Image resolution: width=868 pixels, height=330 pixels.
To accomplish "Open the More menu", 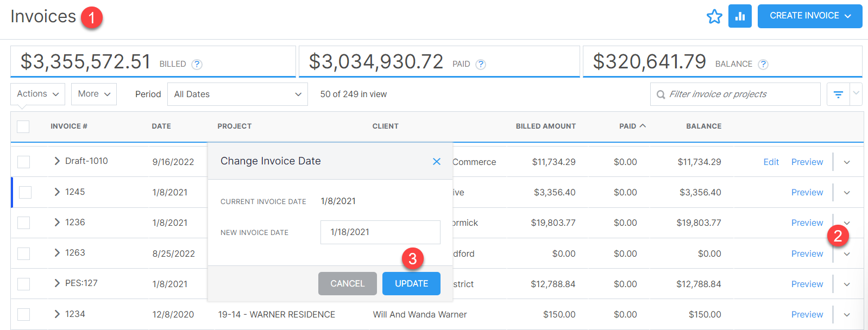I will point(94,94).
